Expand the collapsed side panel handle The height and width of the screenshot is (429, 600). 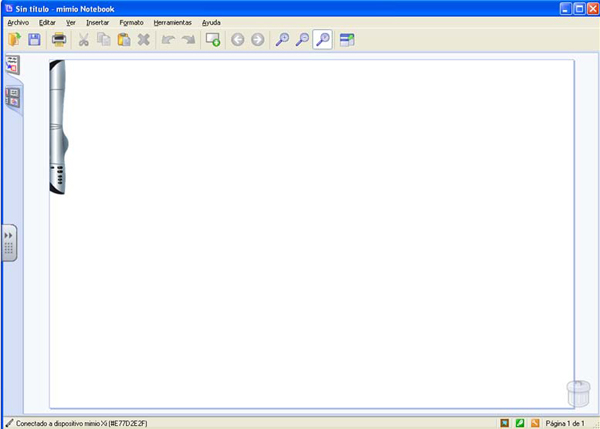[x=9, y=243]
